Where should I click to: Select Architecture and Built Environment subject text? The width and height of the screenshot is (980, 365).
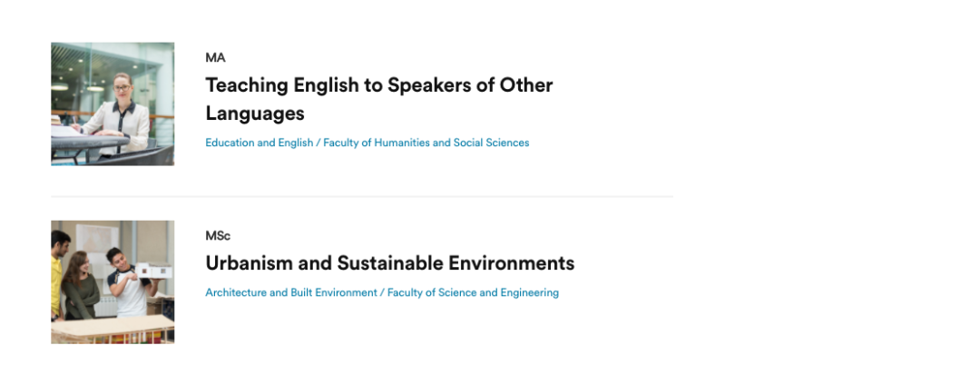290,292
